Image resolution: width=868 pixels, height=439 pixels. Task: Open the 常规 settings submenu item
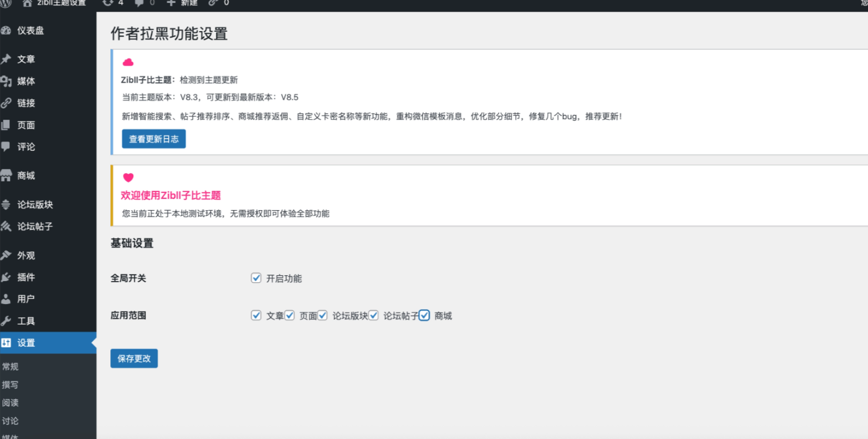tap(11, 366)
